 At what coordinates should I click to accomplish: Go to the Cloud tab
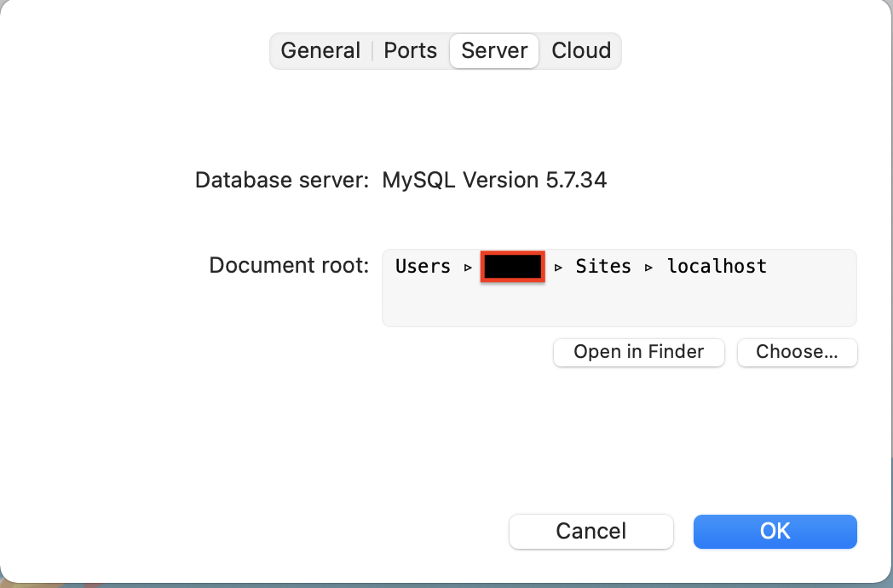coord(581,51)
